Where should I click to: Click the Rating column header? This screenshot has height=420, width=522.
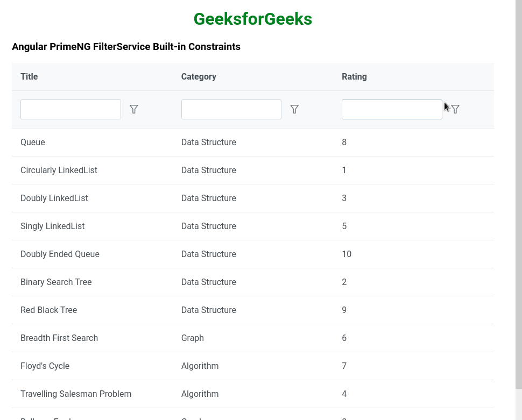click(354, 77)
